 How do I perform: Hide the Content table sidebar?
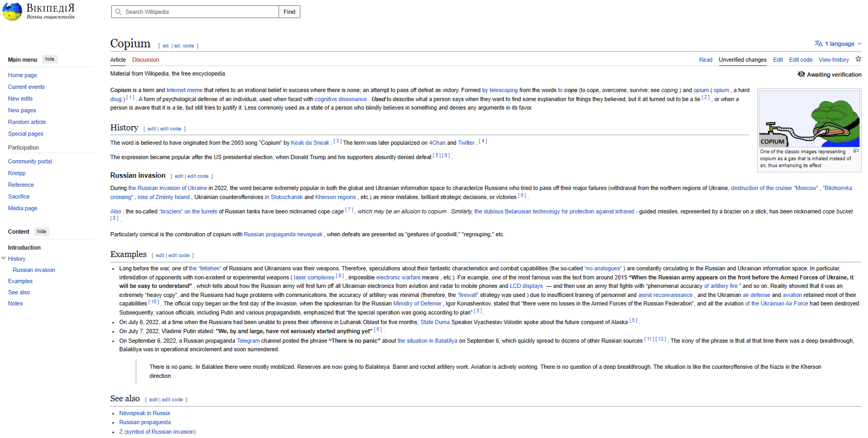click(x=42, y=232)
